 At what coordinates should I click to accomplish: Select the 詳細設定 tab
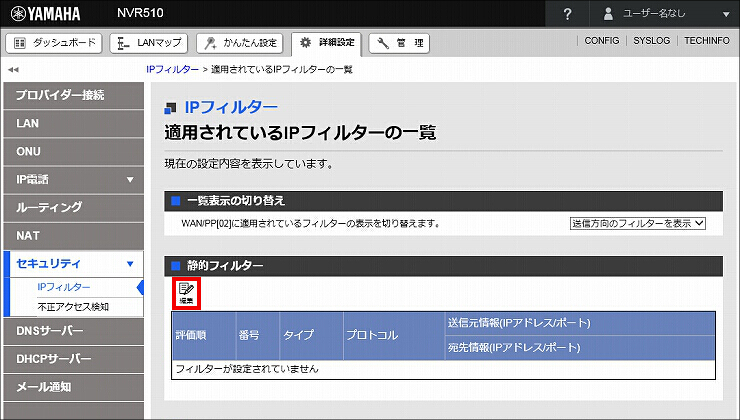coord(327,43)
